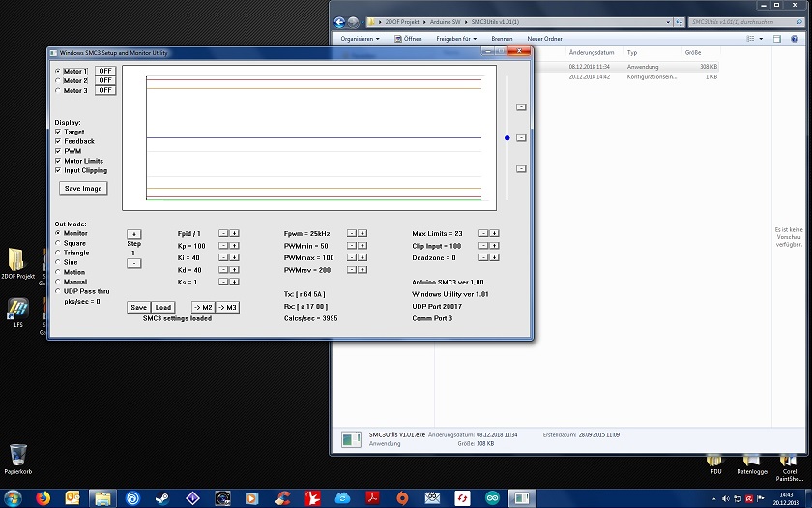Toggle Motor 1 OFF button

tap(105, 71)
